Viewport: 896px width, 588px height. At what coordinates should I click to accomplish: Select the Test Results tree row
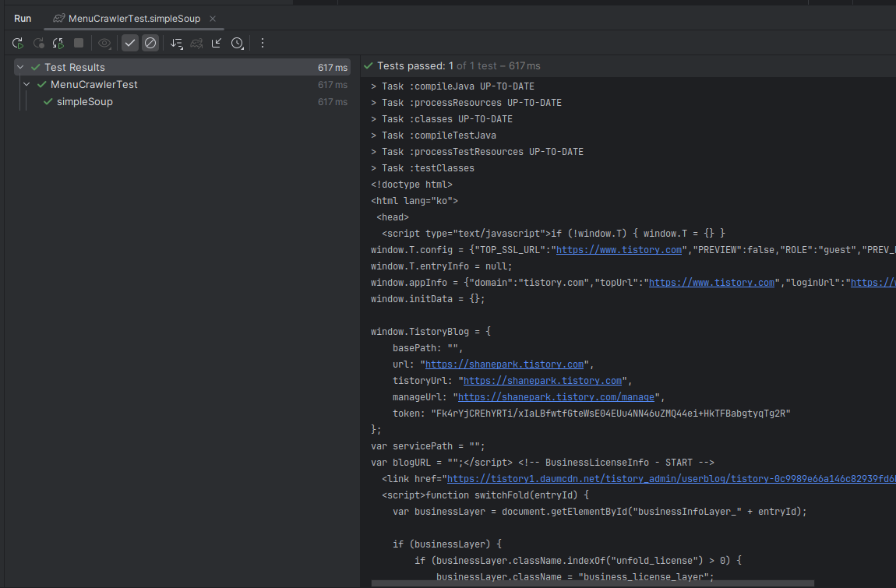182,68
